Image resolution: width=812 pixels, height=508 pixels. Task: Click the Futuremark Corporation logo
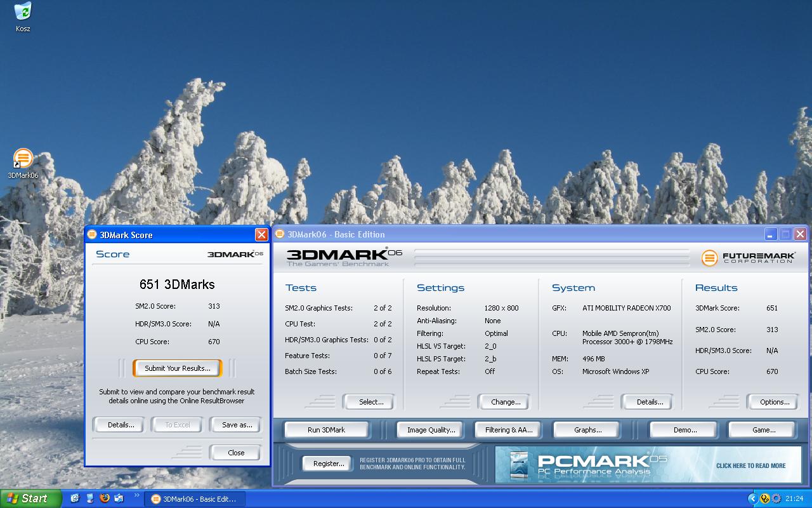pos(749,257)
